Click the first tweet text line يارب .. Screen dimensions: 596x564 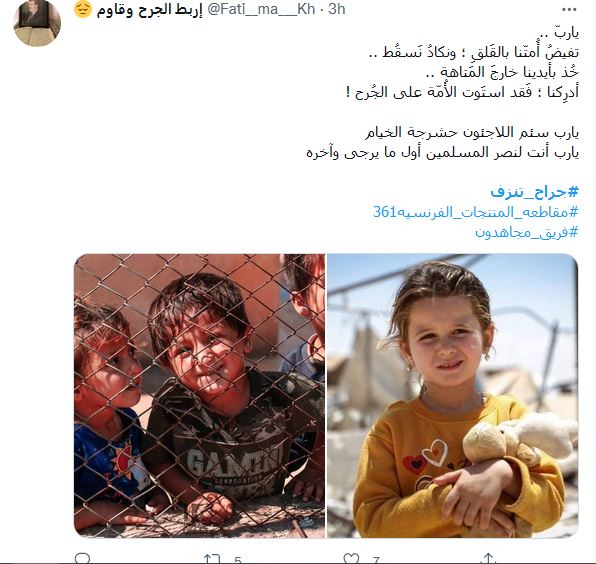pos(566,33)
